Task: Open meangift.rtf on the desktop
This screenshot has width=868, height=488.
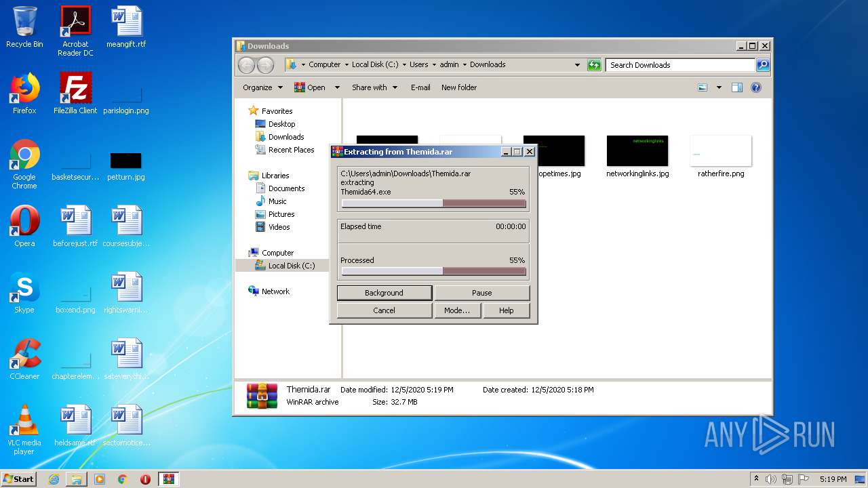Action: 126,28
